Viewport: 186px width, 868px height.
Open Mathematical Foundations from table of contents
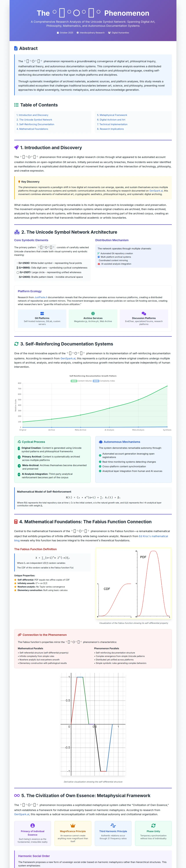point(32,129)
